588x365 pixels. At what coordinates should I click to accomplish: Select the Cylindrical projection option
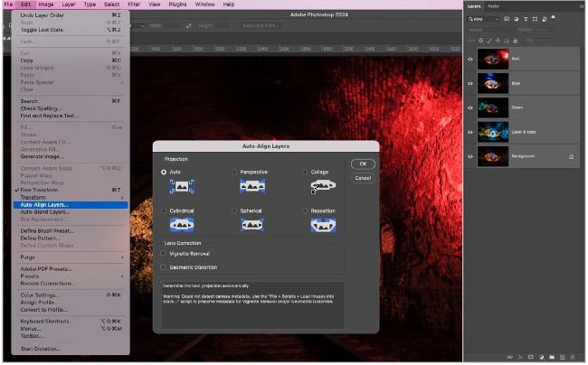pos(165,211)
